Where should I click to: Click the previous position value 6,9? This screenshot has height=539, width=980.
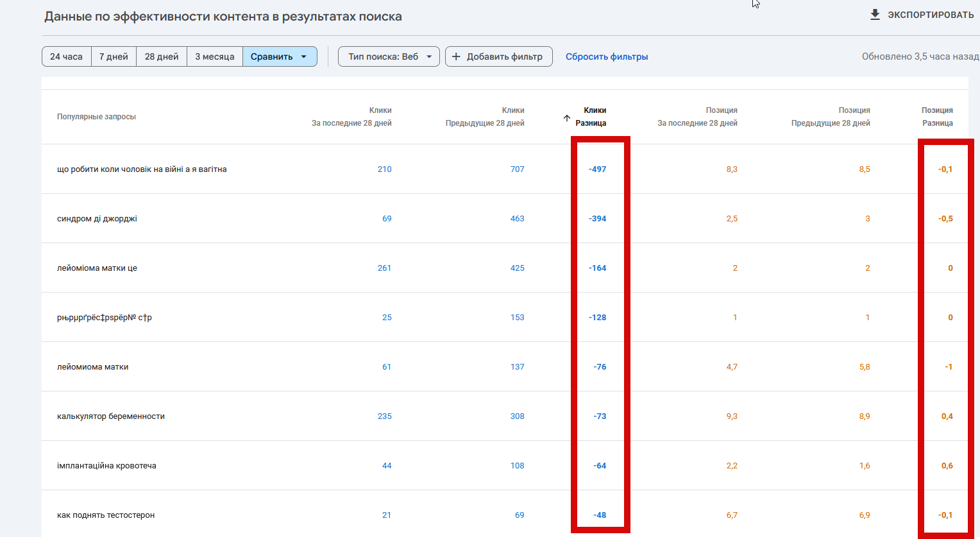point(865,515)
